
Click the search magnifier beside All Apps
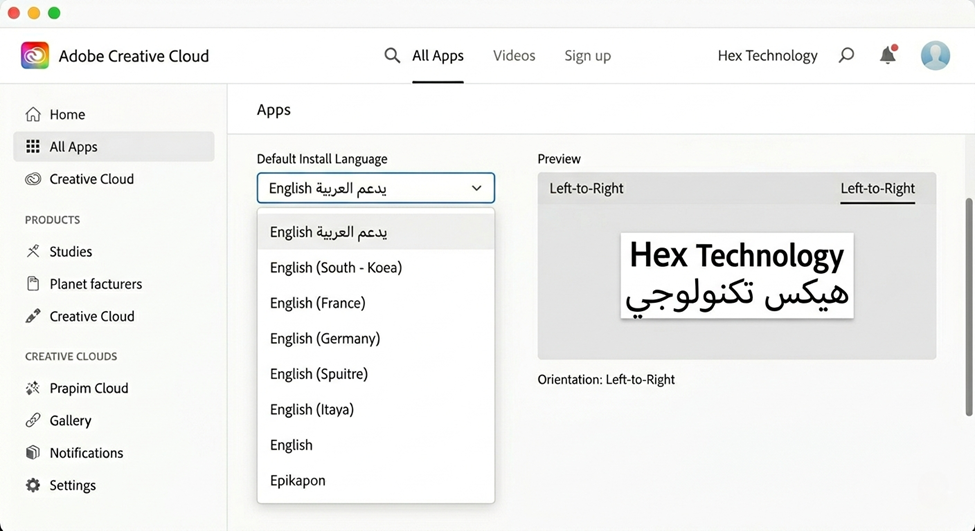pos(392,55)
